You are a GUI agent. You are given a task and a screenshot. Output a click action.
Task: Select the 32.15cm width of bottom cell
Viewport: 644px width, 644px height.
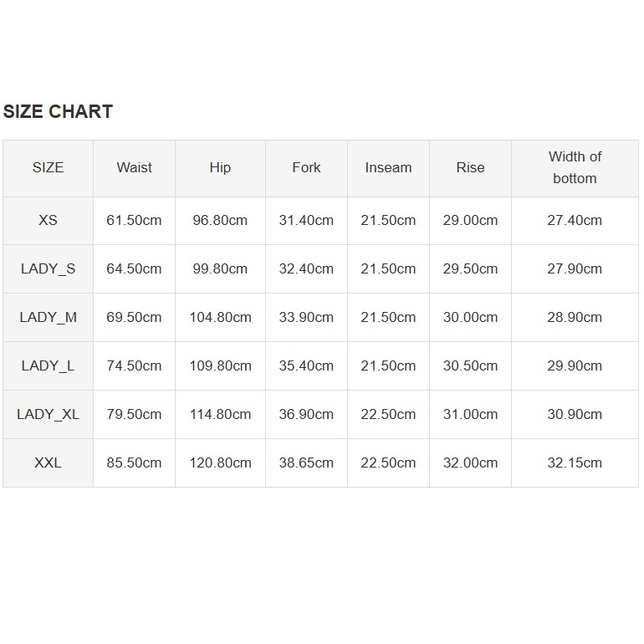pyautogui.click(x=575, y=463)
